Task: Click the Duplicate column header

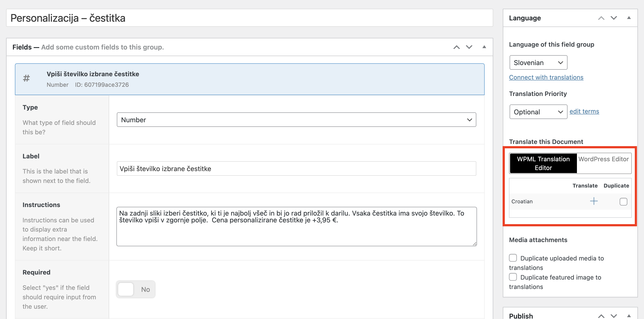Action: [x=616, y=186]
